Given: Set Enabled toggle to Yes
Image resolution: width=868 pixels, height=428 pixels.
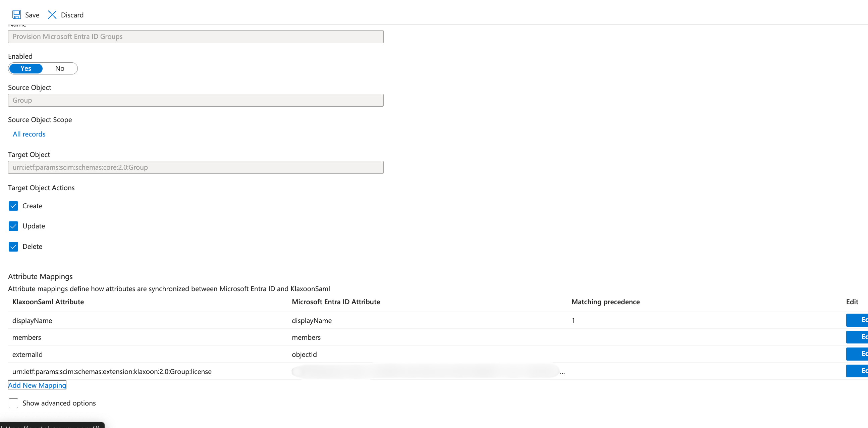Looking at the screenshot, I should click(26, 68).
